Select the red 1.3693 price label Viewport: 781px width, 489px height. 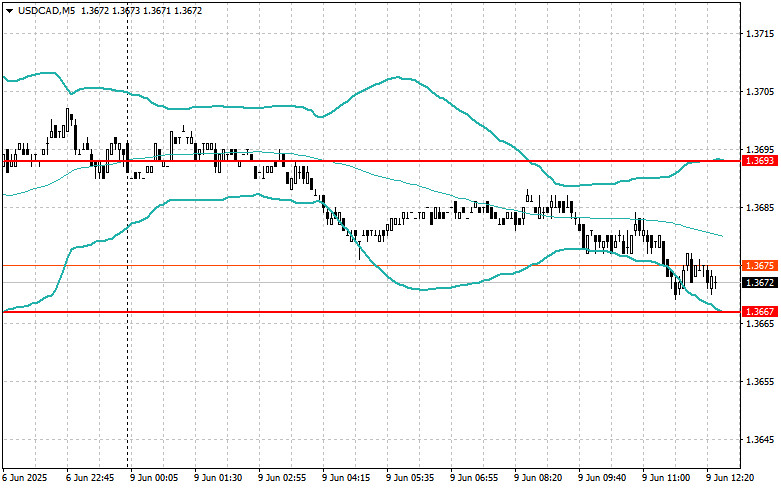pos(760,161)
